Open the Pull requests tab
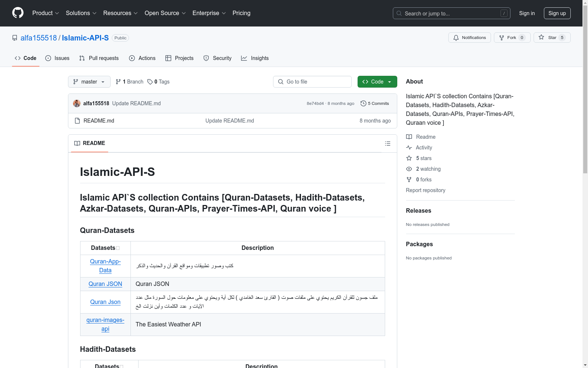This screenshot has width=588, height=368. [x=99, y=58]
